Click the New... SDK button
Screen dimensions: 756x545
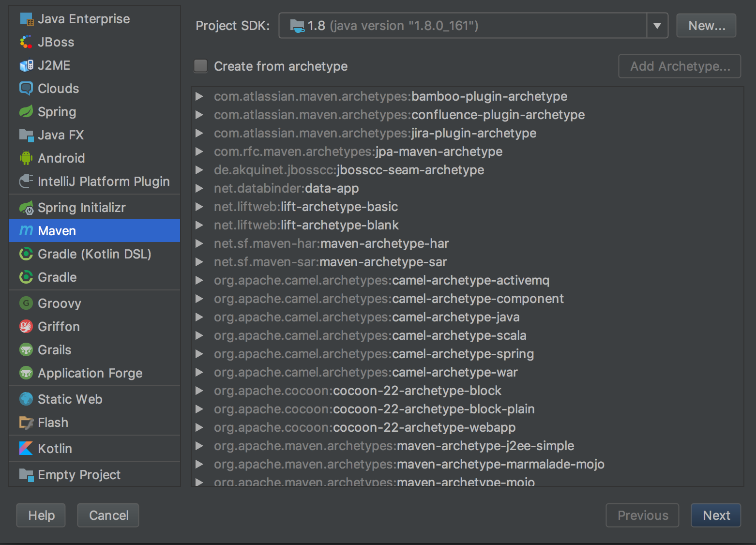click(706, 26)
